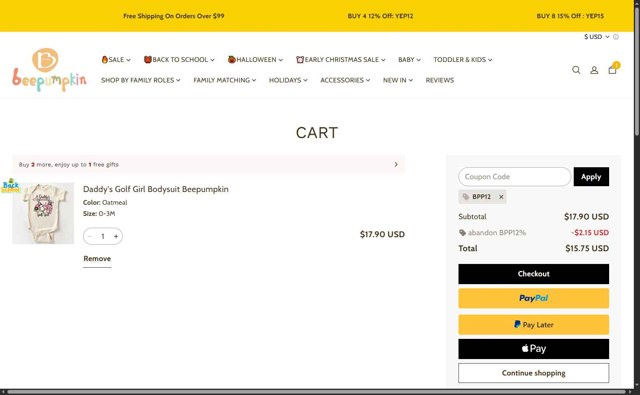Click the horizontal page scrollbar
Viewport: 640px width, 395px height.
317,392
